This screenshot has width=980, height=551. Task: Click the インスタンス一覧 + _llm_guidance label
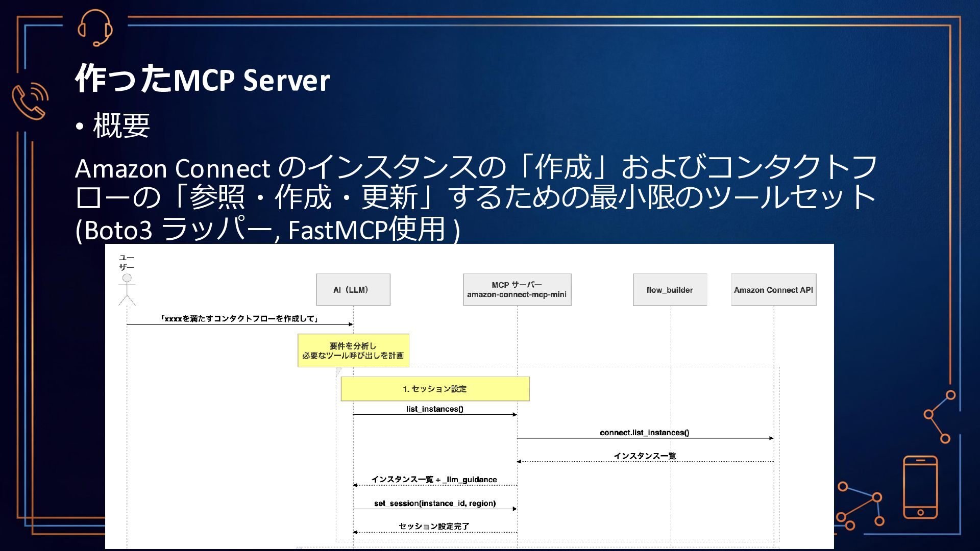coord(434,480)
